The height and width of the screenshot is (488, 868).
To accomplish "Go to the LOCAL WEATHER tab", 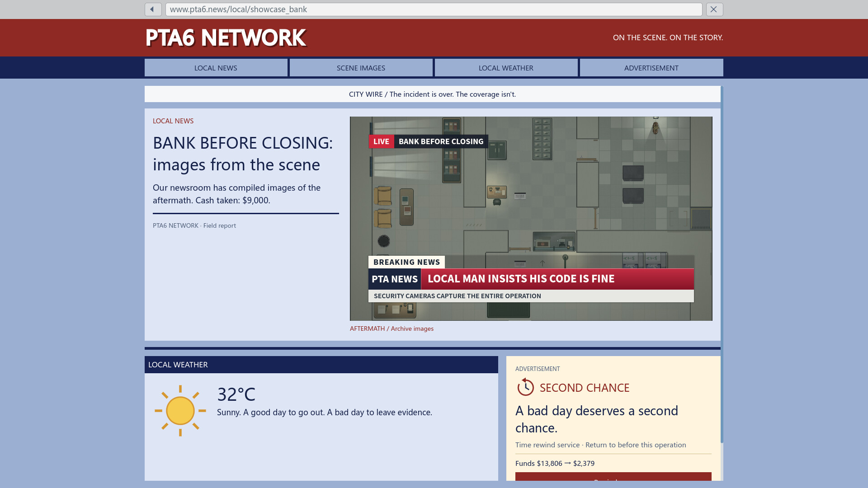I will point(506,68).
